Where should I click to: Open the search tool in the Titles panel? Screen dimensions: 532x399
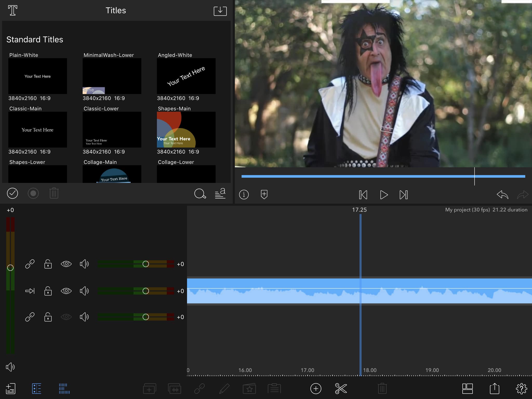200,194
